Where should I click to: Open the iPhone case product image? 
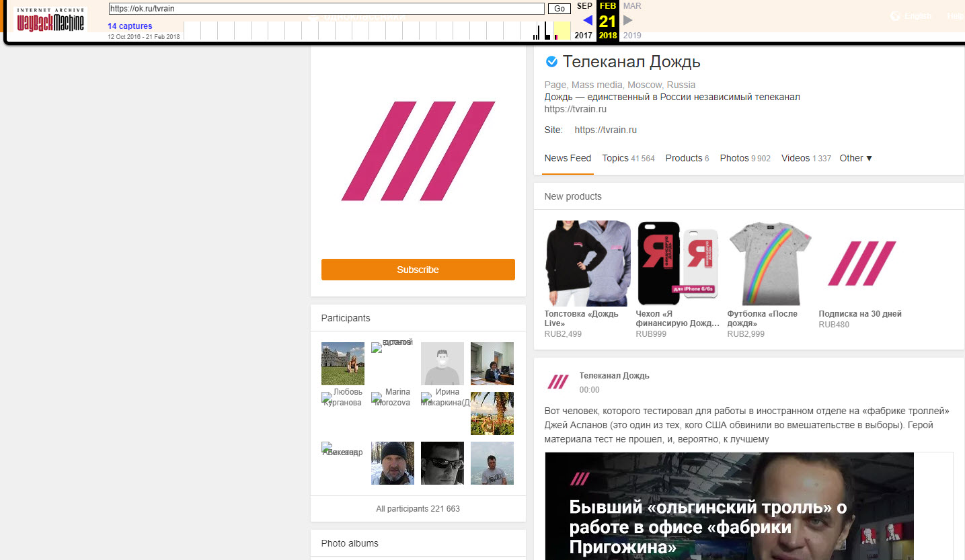679,264
